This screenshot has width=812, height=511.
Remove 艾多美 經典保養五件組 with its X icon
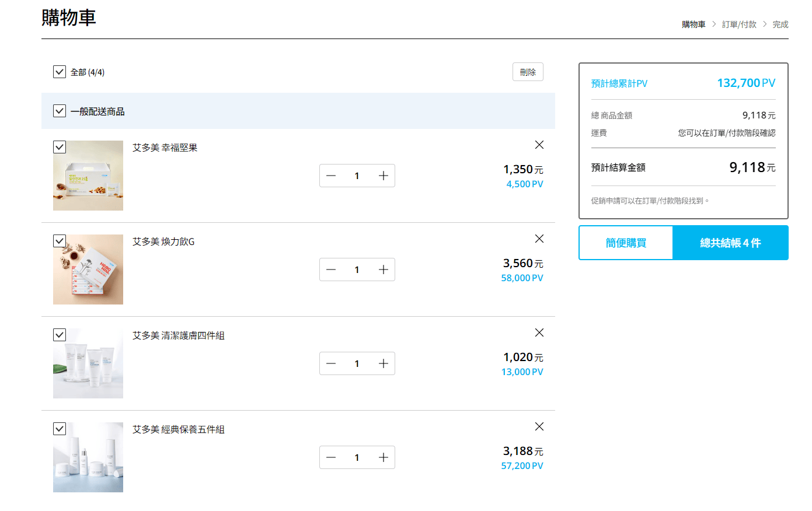pos(539,426)
